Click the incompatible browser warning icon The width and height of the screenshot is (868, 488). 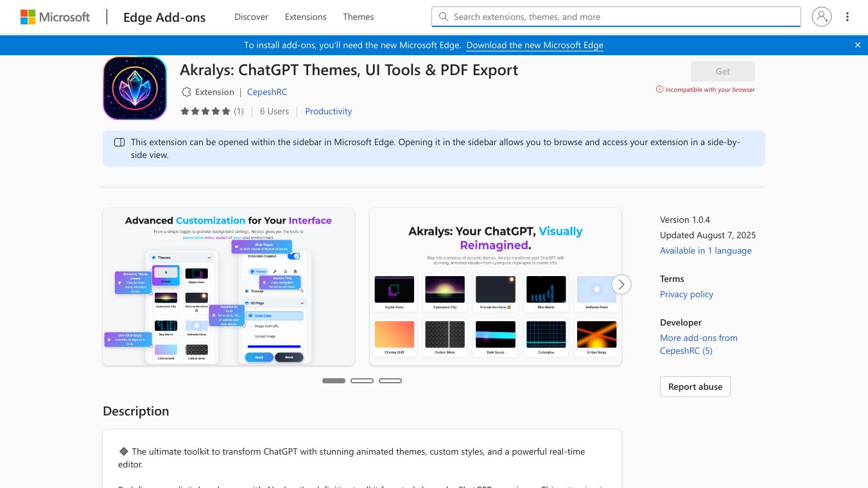[x=659, y=89]
